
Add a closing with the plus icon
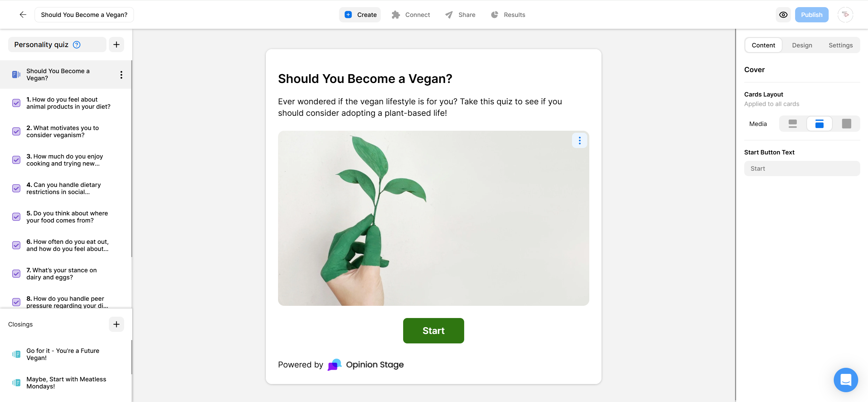[116, 324]
